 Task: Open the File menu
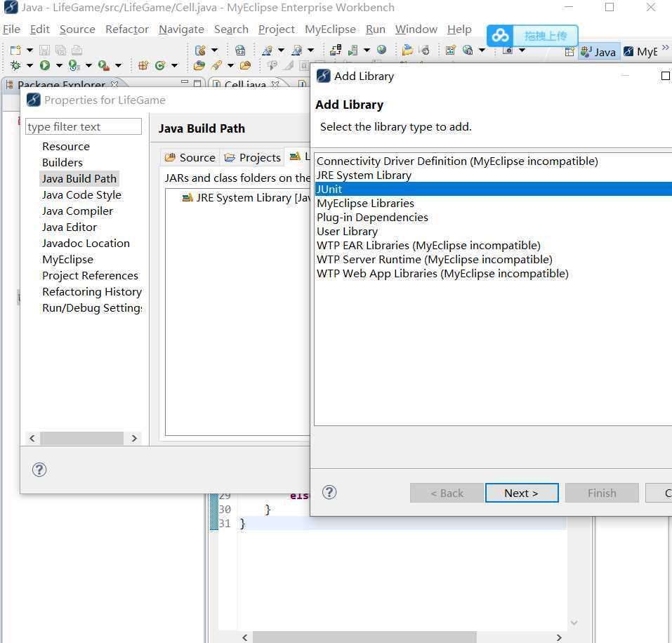tap(11, 29)
